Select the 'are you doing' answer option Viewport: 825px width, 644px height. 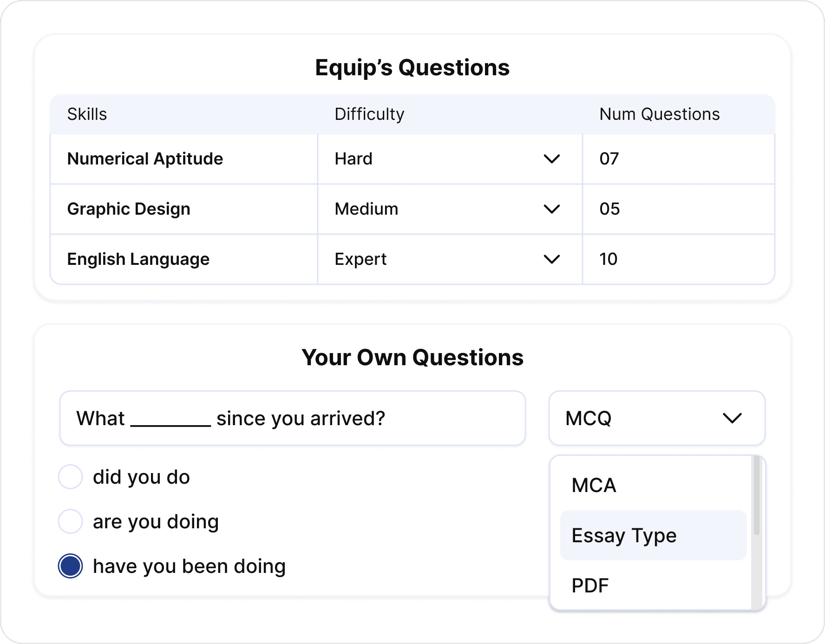(x=70, y=521)
